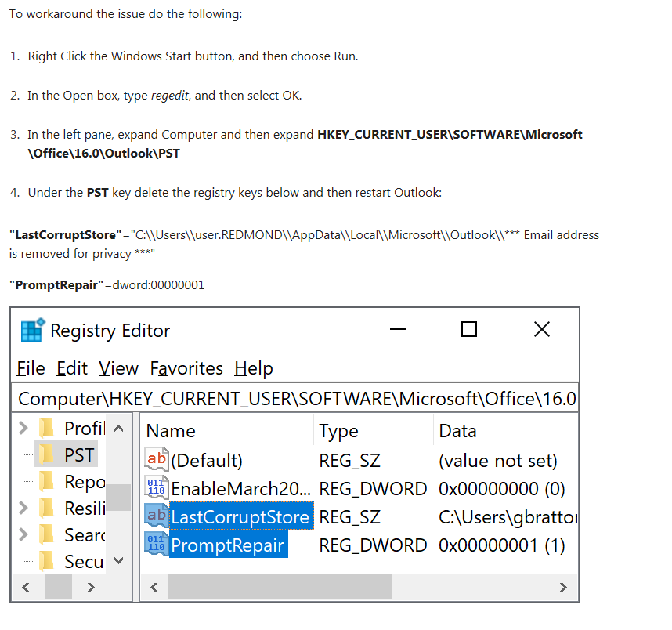Click the (Default) string value icon
The height and width of the screenshot is (630, 672).
(x=157, y=460)
